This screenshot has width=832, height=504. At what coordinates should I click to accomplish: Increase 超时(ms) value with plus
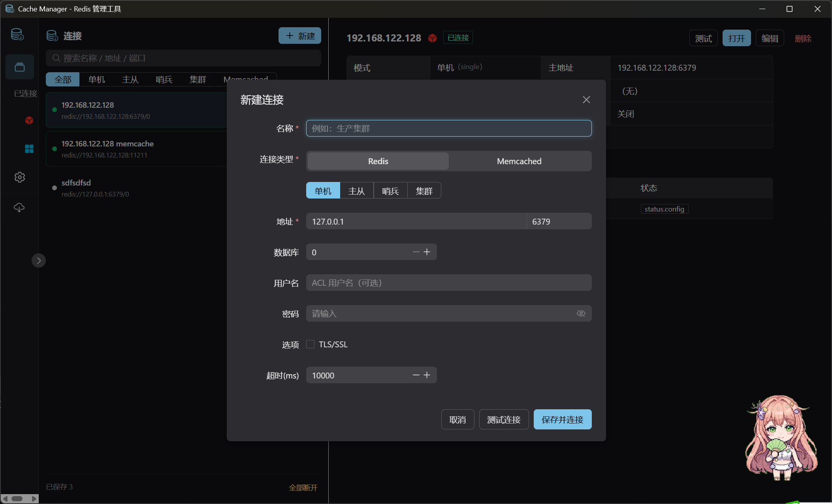click(x=427, y=375)
